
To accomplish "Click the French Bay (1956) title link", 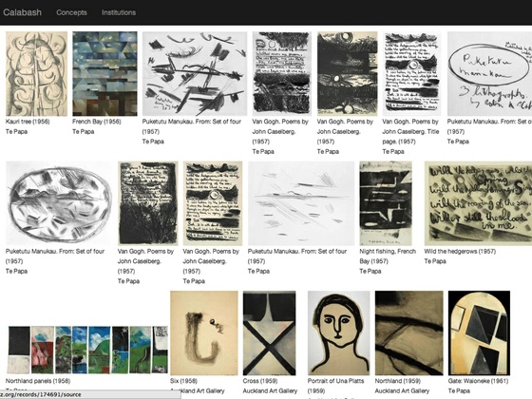I will pyautogui.click(x=97, y=122).
